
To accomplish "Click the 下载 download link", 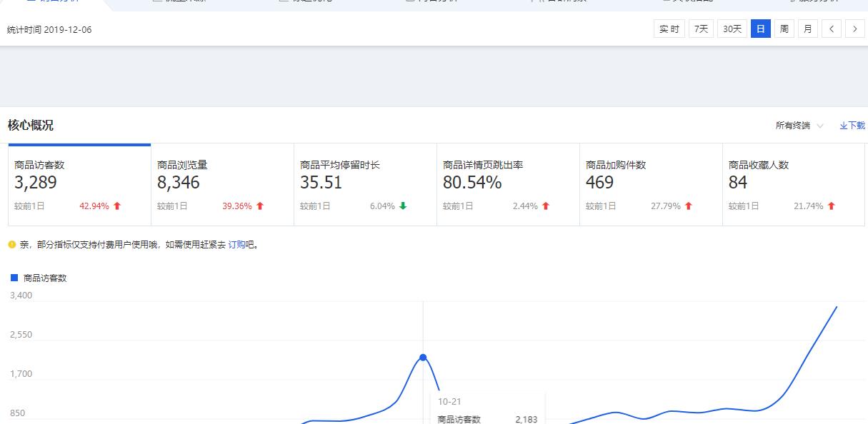I will pyautogui.click(x=852, y=126).
